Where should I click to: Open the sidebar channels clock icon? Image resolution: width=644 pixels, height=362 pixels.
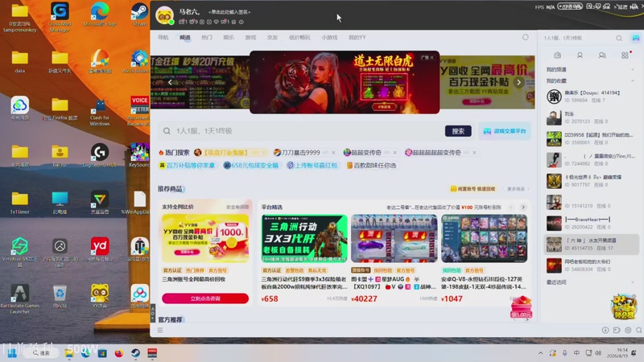coord(557,55)
